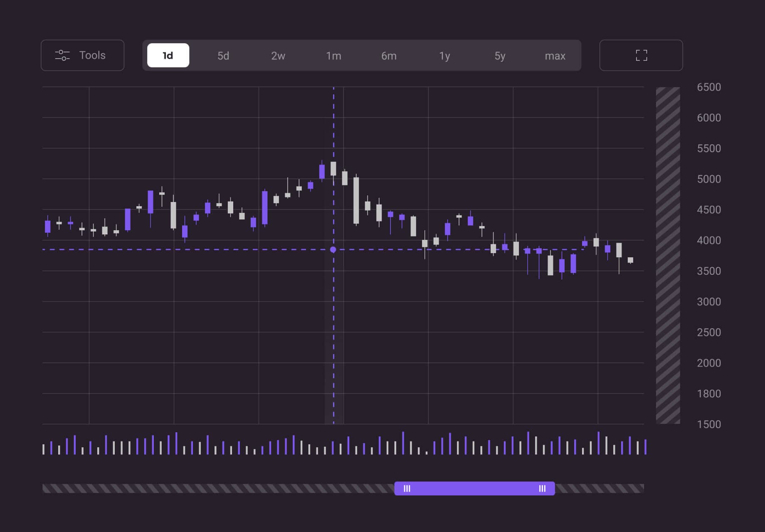Select the 5y timeframe option
Viewport: 765px width, 532px height.
500,56
